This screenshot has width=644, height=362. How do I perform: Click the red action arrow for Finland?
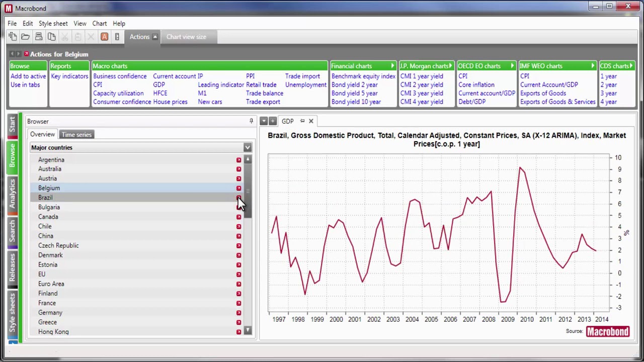[x=238, y=294]
